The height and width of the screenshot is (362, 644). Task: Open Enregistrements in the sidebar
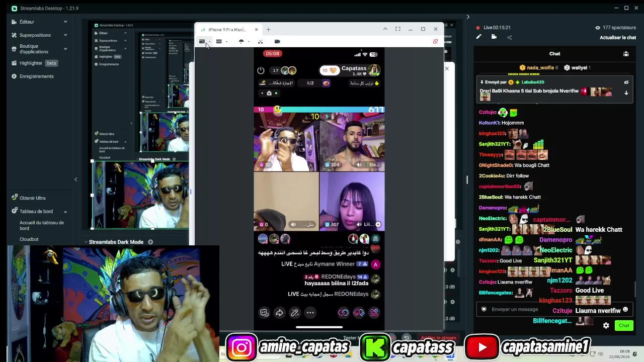point(36,76)
